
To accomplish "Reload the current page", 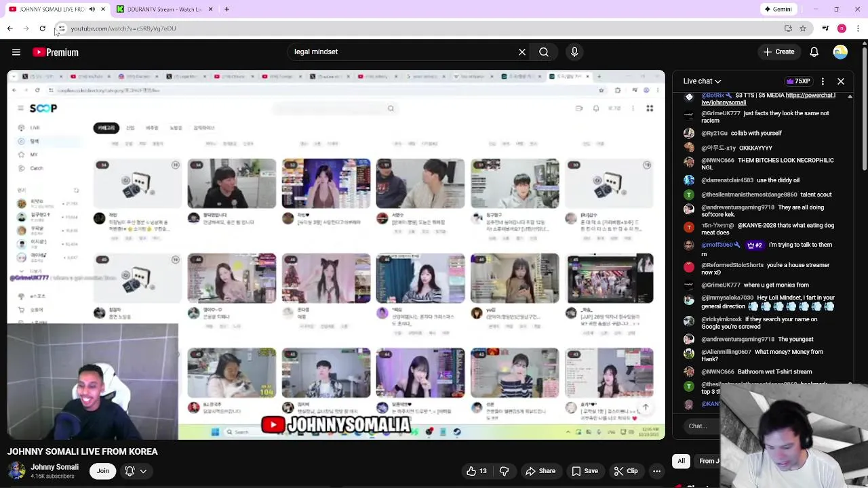I will 42,28.
